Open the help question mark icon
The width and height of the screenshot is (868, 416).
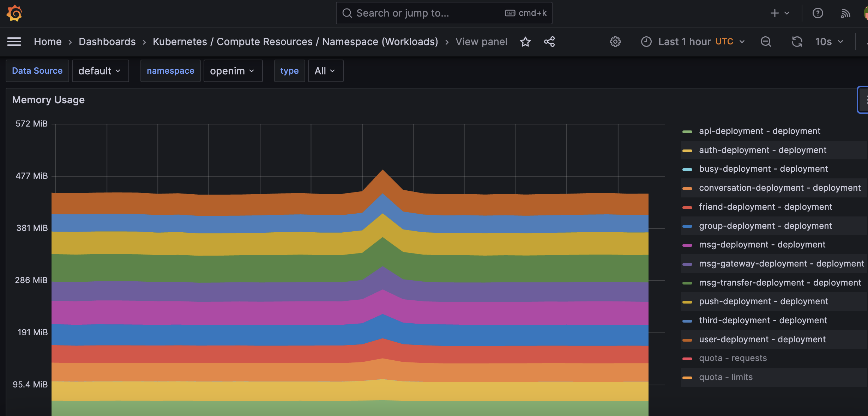click(818, 13)
